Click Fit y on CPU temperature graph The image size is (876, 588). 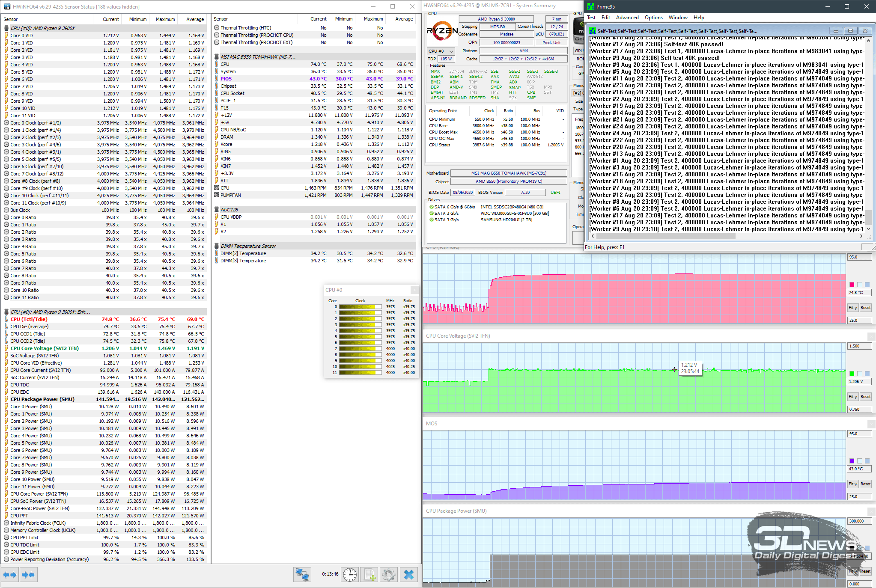point(852,308)
